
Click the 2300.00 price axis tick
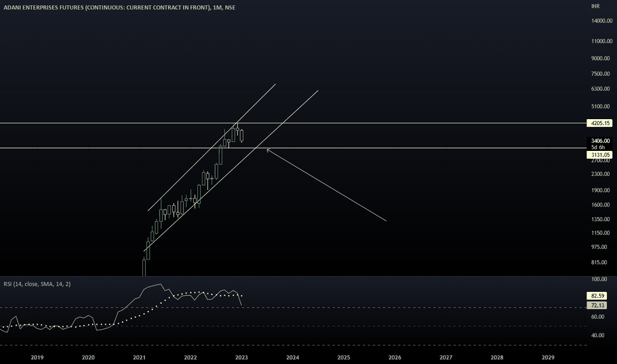tap(600, 174)
